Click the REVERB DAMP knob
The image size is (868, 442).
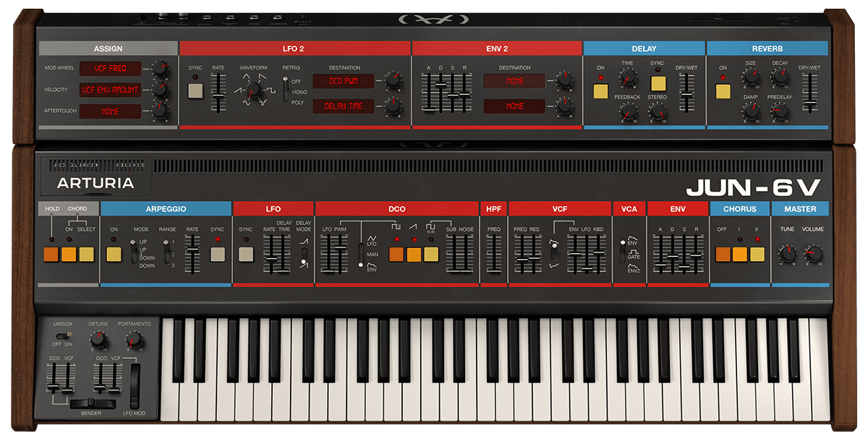click(x=751, y=111)
